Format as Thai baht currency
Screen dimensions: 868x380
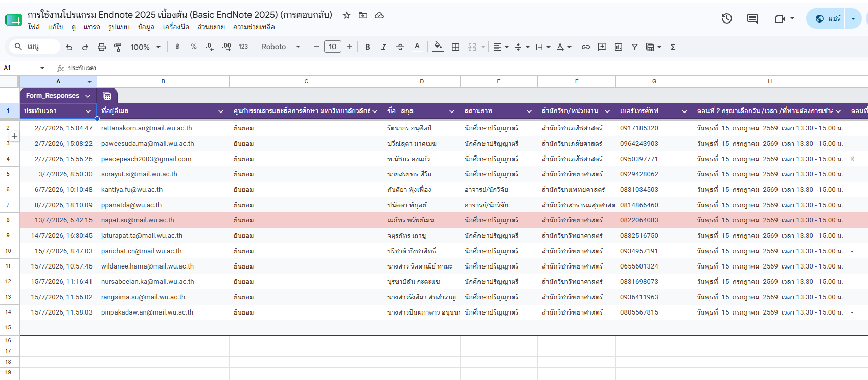(x=177, y=47)
